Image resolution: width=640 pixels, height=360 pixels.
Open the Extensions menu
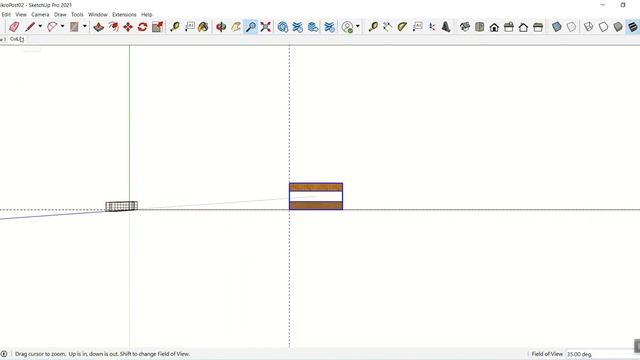124,14
